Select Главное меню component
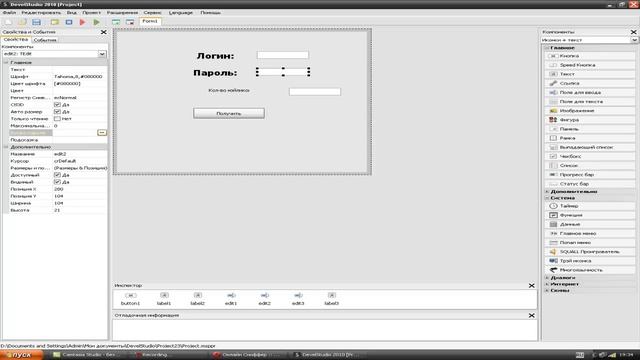Screen dimensions: 640x360 [590, 233]
